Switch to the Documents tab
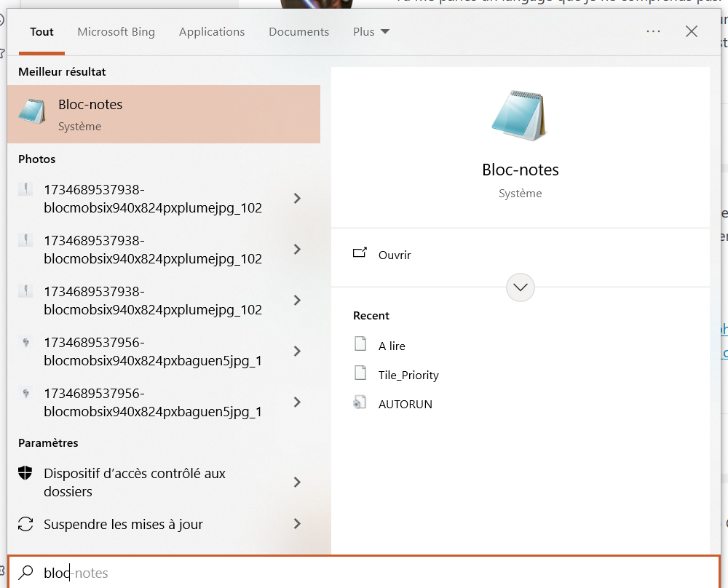728x588 pixels. point(299,32)
